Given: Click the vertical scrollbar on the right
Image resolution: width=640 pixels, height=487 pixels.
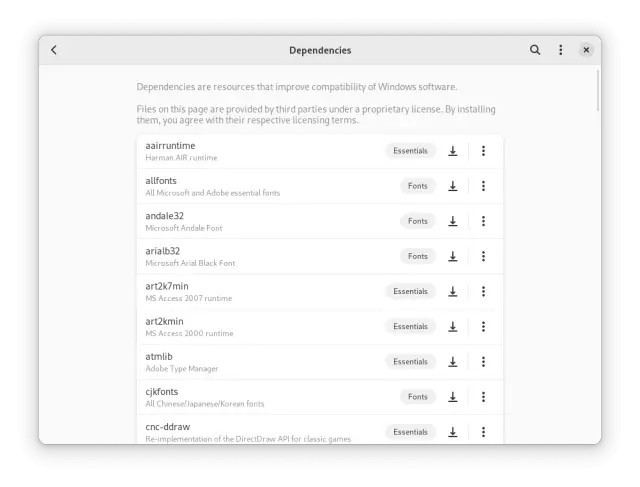Looking at the screenshot, I should click(x=597, y=90).
